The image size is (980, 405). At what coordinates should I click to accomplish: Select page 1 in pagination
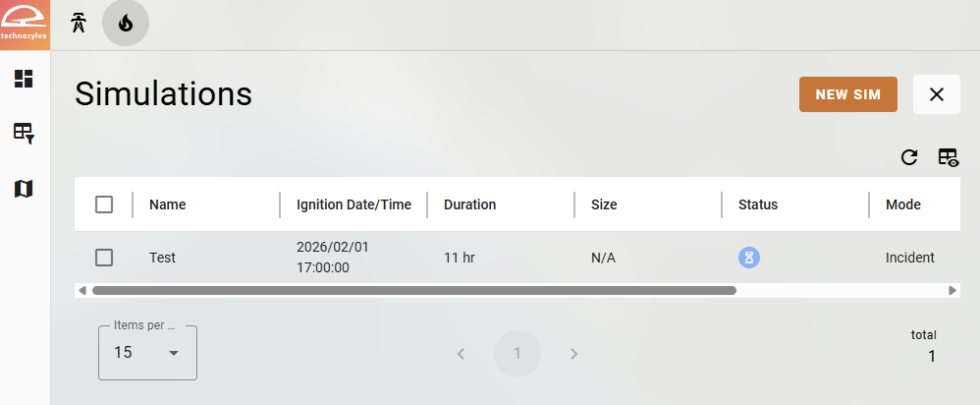(517, 354)
